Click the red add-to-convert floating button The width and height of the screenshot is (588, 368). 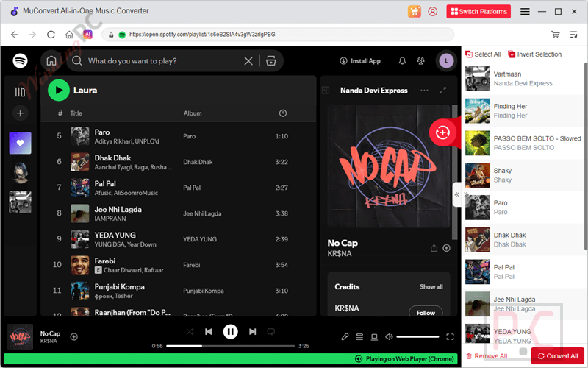tap(442, 132)
